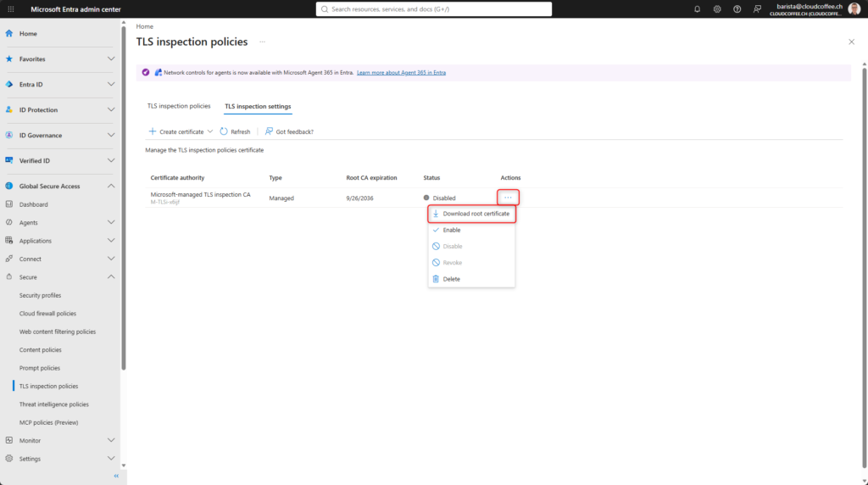Click the Settings gear in sidebar

8,459
